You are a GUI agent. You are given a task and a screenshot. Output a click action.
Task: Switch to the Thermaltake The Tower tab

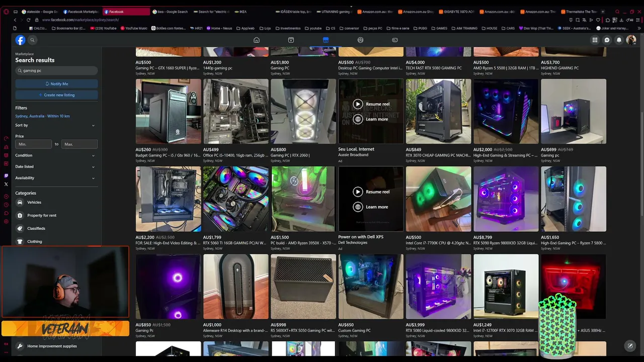[578, 12]
